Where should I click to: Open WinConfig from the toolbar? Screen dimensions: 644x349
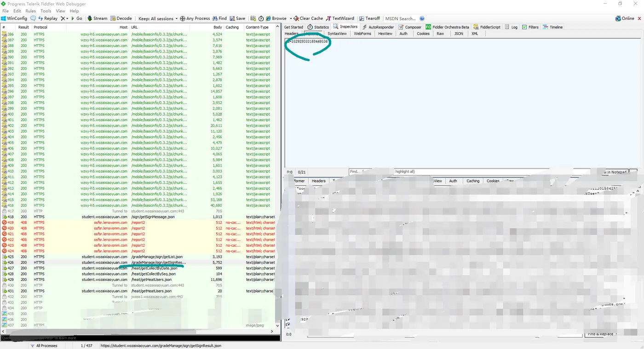14,18
